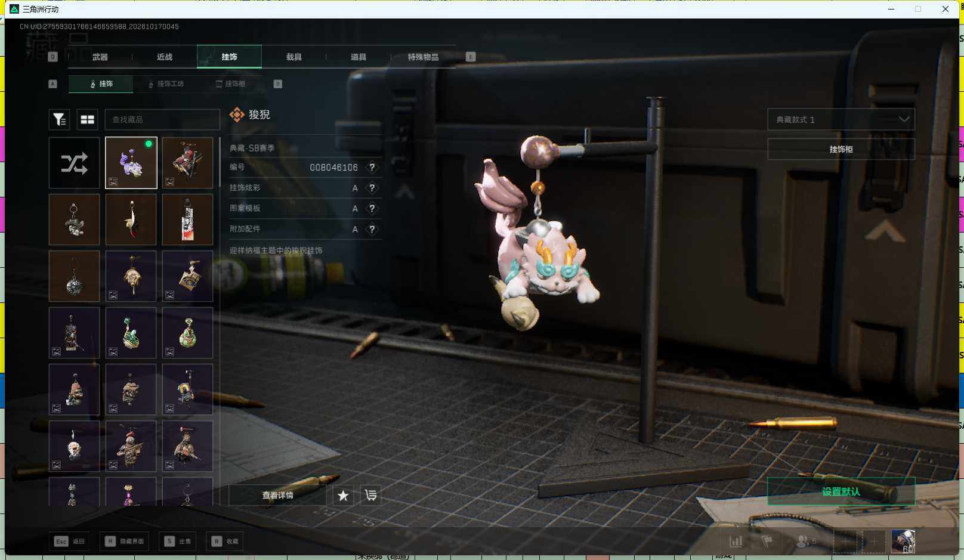Show help for 附加配件 rating
The width and height of the screenshot is (964, 560).
[x=372, y=229]
